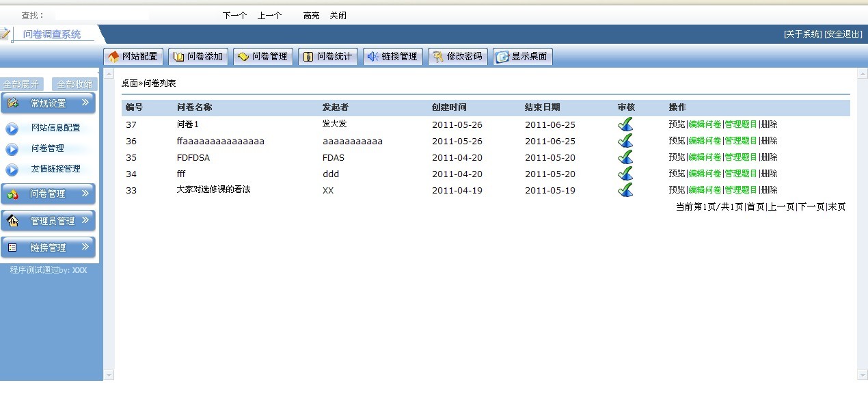Screen dimensions: 868x400
Task: Click the notepad logo icon beside 问卷调查系统
Action: 5,34
